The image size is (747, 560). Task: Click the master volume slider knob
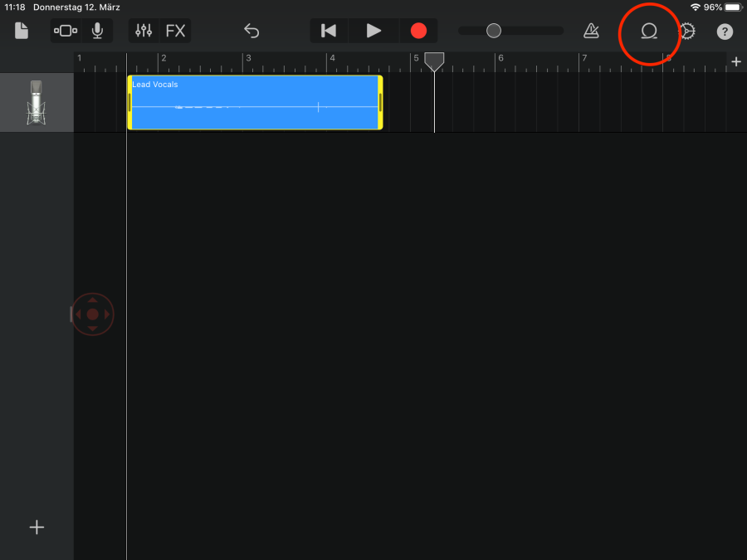click(494, 32)
